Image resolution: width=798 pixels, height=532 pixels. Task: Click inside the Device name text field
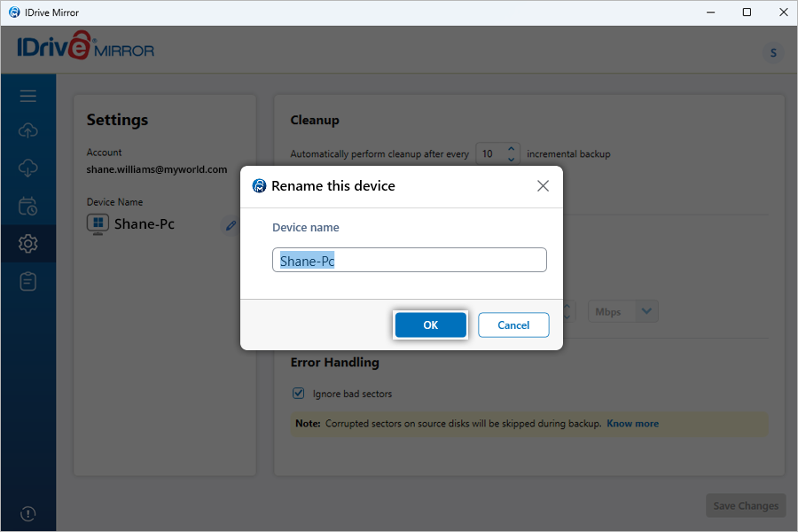click(x=409, y=261)
